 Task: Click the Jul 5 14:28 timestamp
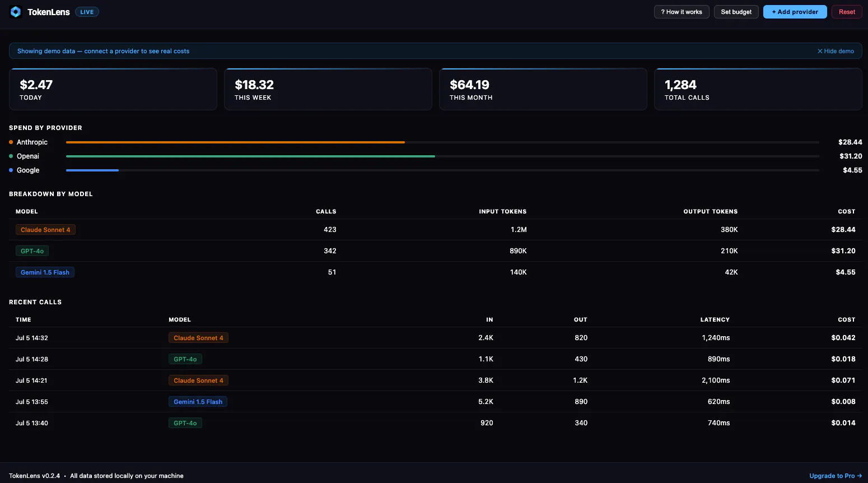coord(32,359)
